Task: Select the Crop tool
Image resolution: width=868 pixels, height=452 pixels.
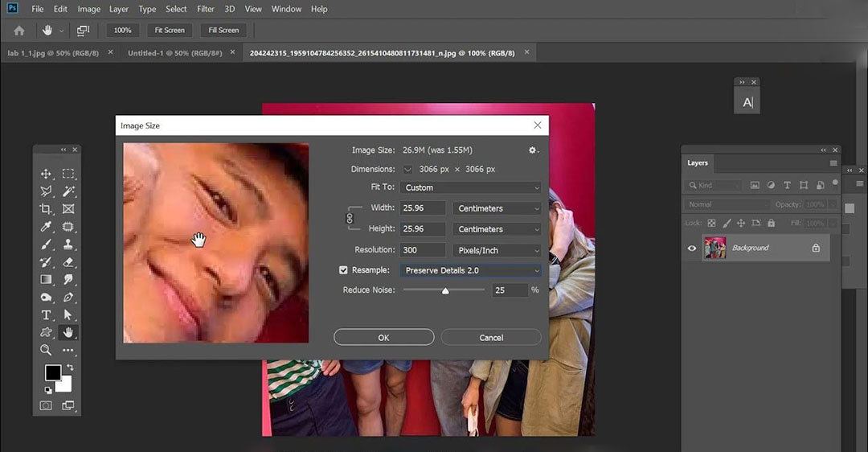Action: pyautogui.click(x=46, y=209)
